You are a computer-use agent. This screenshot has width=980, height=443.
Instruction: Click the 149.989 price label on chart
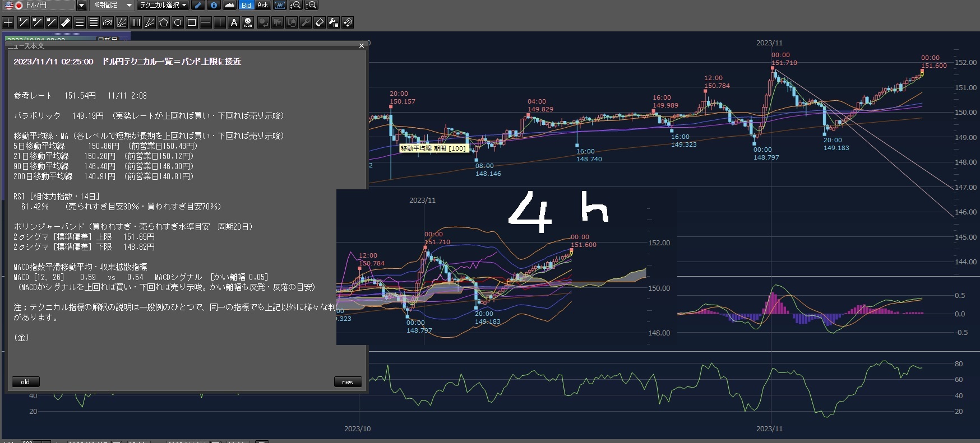[665, 105]
